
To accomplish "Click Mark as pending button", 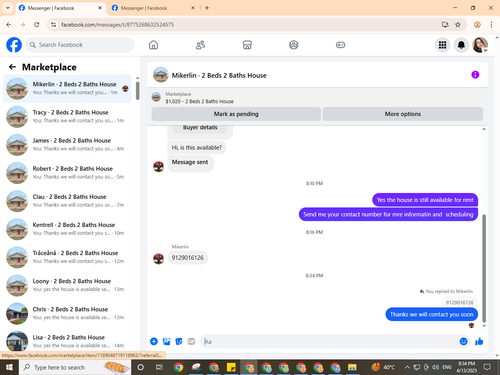I will click(x=236, y=114).
